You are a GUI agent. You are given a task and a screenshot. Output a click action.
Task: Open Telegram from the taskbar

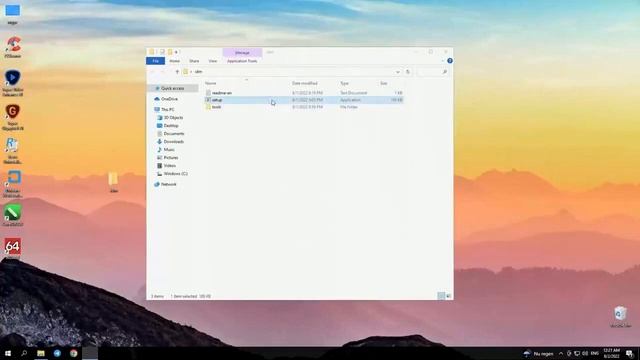[x=57, y=353]
